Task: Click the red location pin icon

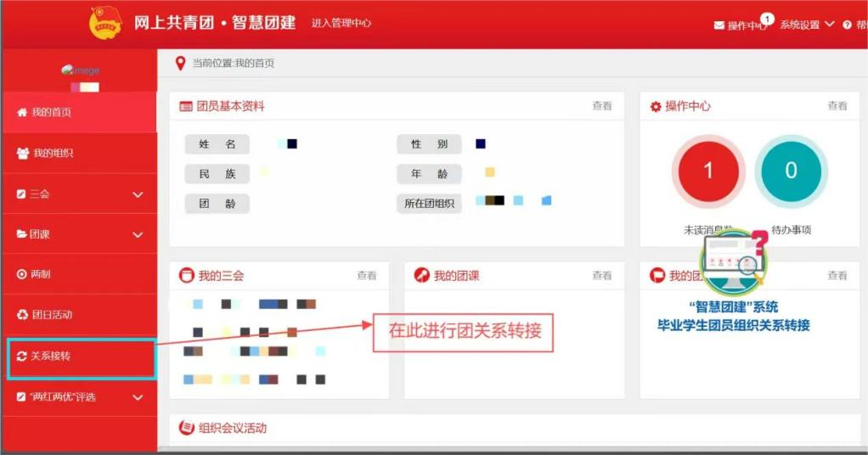Action: (179, 64)
